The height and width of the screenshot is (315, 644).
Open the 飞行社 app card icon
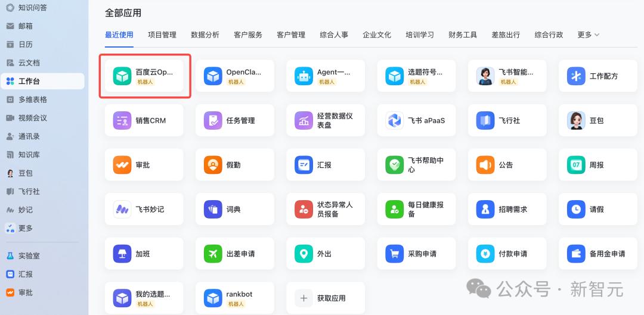point(485,121)
